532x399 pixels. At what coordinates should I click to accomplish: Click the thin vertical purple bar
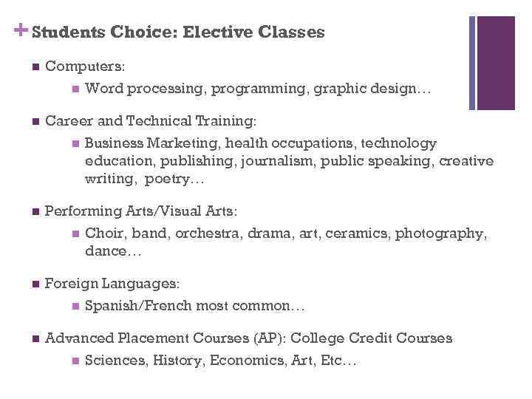tap(471, 63)
